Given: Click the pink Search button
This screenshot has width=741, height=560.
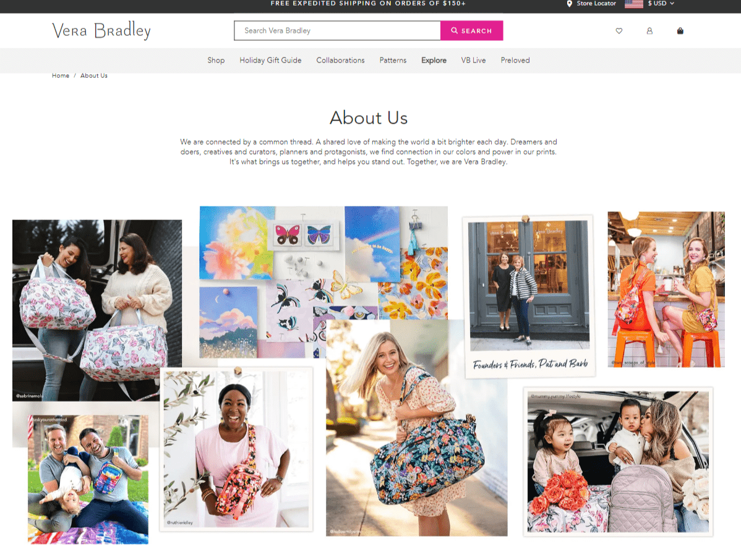Looking at the screenshot, I should (x=472, y=31).
